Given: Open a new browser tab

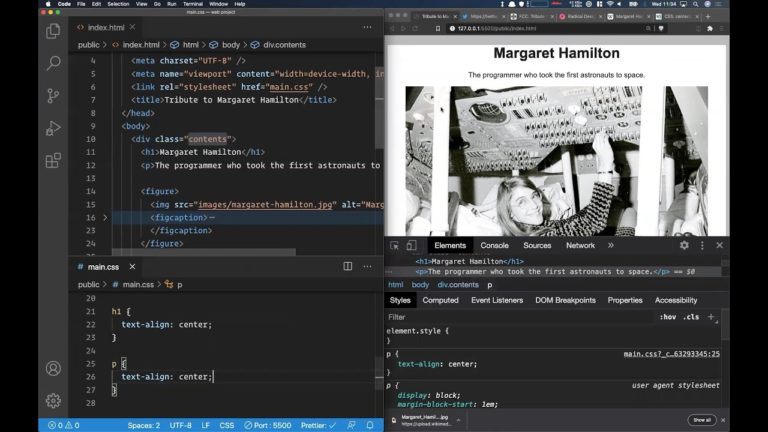Looking at the screenshot, I should 708,16.
